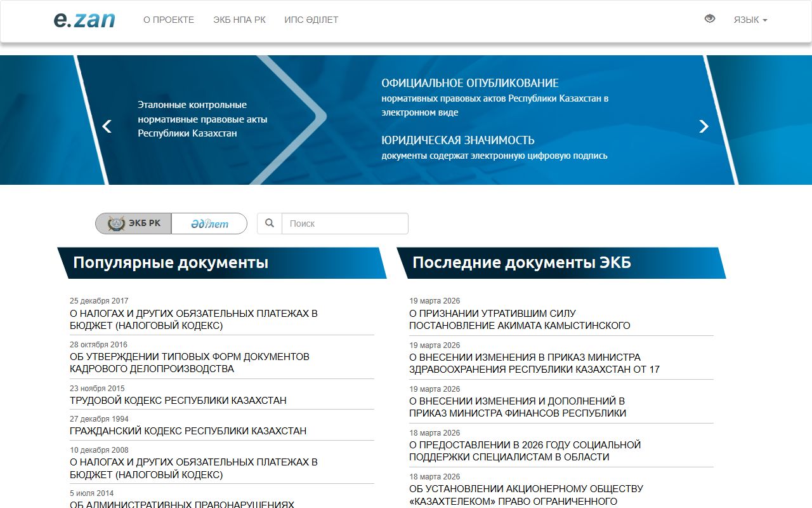Click the ЭКБ НПА РК navigation entry
Image resolution: width=812 pixels, height=508 pixels.
239,20
